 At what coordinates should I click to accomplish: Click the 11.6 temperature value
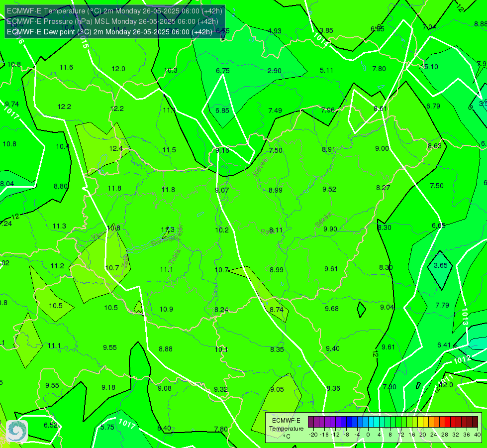[x=66, y=68]
